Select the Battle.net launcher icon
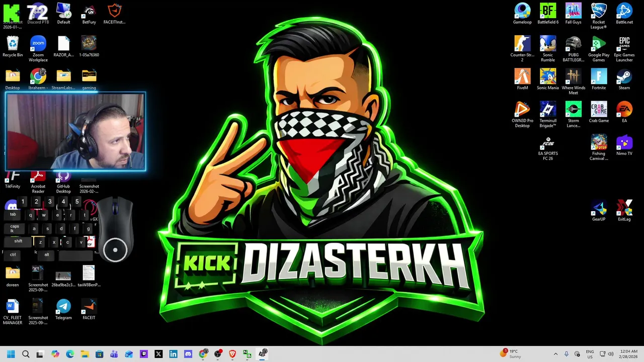 pyautogui.click(x=624, y=14)
